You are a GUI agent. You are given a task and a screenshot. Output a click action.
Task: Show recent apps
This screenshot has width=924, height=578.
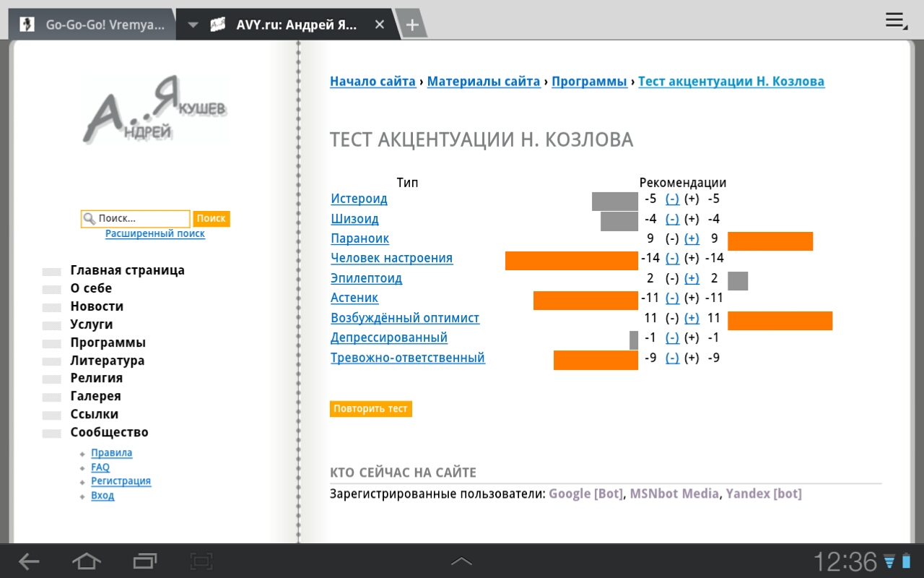coord(144,561)
